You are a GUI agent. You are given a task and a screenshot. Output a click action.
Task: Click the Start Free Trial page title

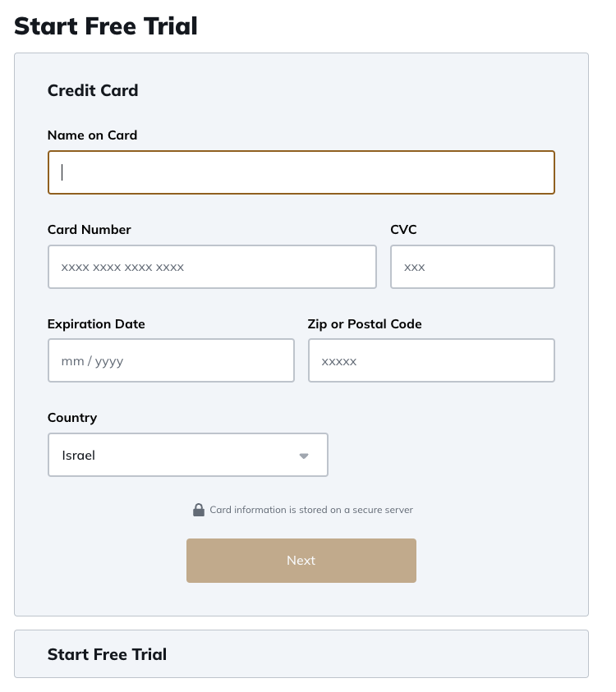coord(106,26)
